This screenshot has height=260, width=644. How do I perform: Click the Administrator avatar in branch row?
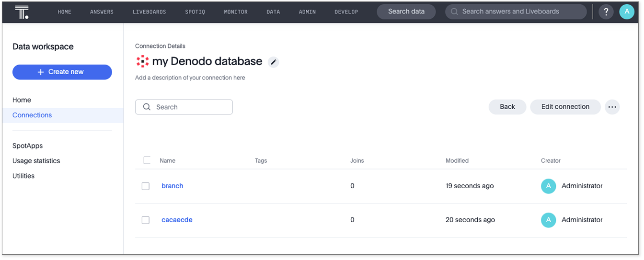548,186
